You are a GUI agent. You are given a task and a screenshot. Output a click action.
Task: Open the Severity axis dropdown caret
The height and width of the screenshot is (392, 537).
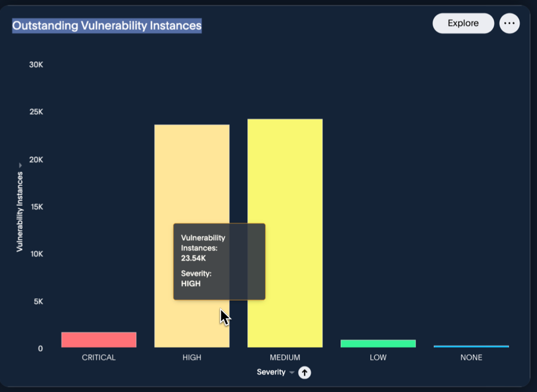click(292, 373)
